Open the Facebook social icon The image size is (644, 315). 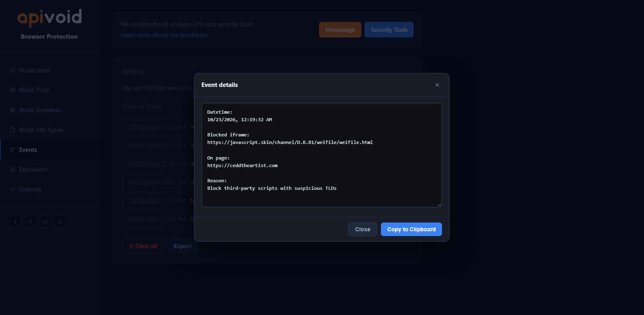16,221
